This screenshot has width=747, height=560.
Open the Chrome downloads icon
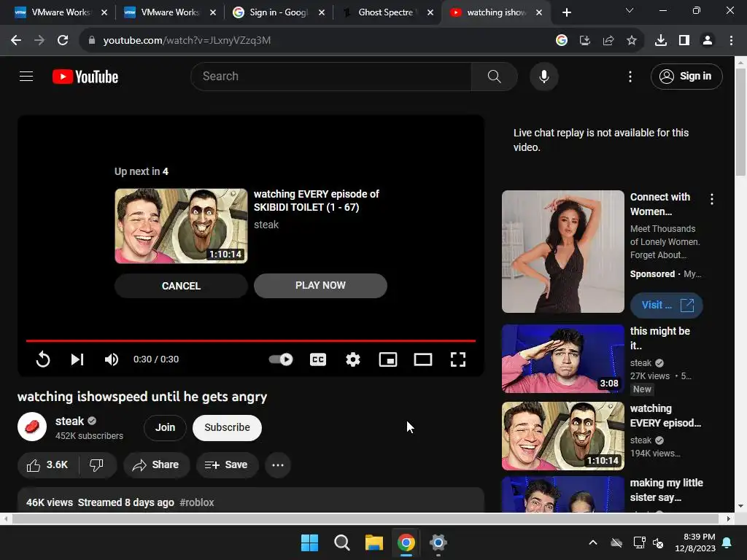coord(661,41)
